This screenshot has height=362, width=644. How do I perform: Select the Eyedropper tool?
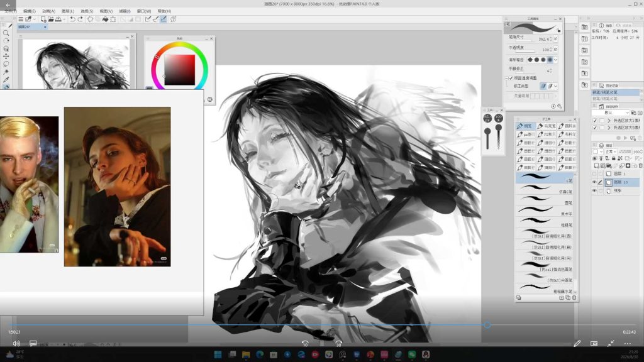pos(6,80)
